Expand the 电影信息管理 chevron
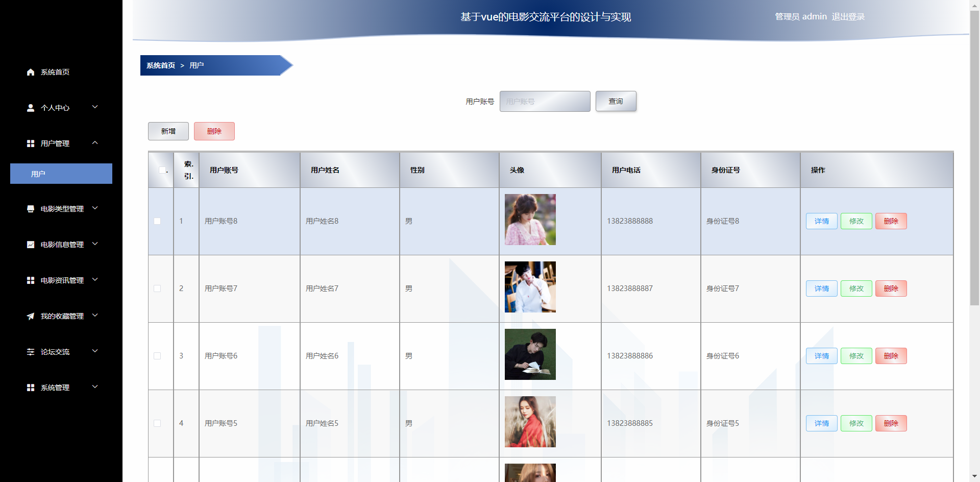The width and height of the screenshot is (980, 482). 95,244
